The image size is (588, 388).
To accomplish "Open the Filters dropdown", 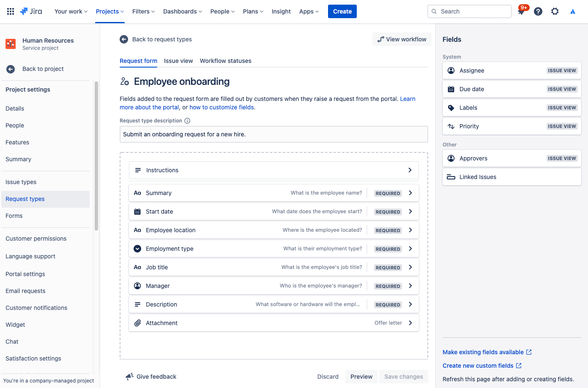I will click(143, 11).
